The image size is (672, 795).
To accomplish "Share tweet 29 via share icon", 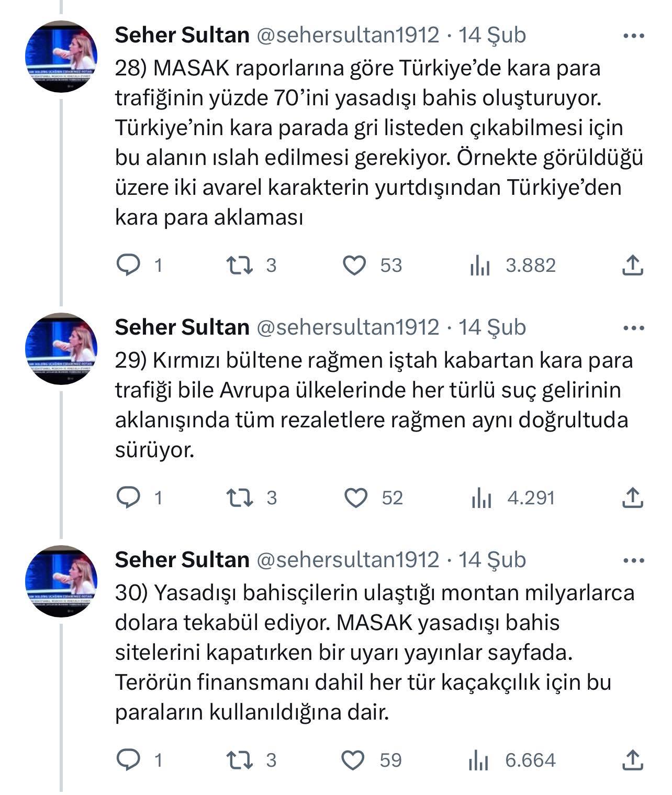I will coord(632,498).
